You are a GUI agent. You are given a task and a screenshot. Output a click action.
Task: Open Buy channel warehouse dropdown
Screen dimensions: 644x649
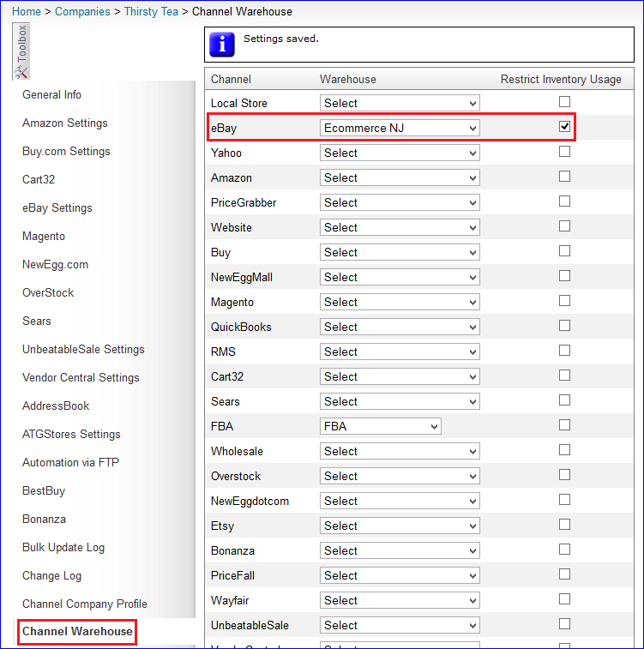pos(400,252)
